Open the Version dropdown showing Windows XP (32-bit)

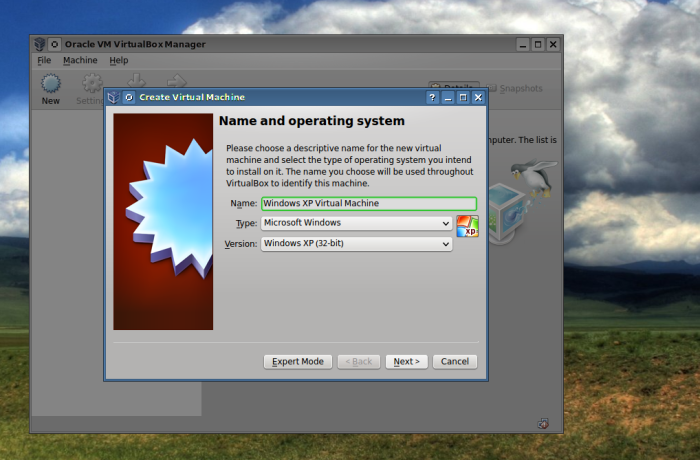click(356, 244)
